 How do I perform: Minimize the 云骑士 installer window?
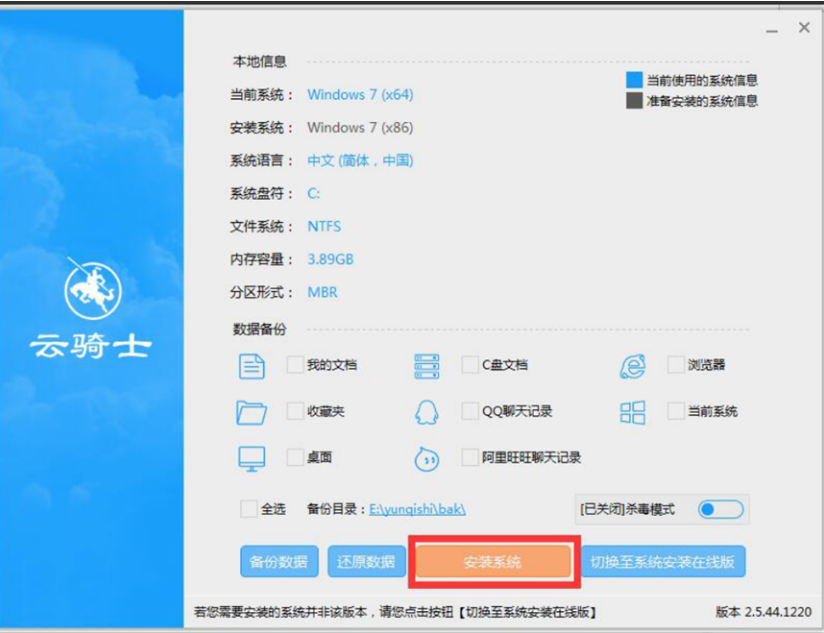tap(771, 31)
